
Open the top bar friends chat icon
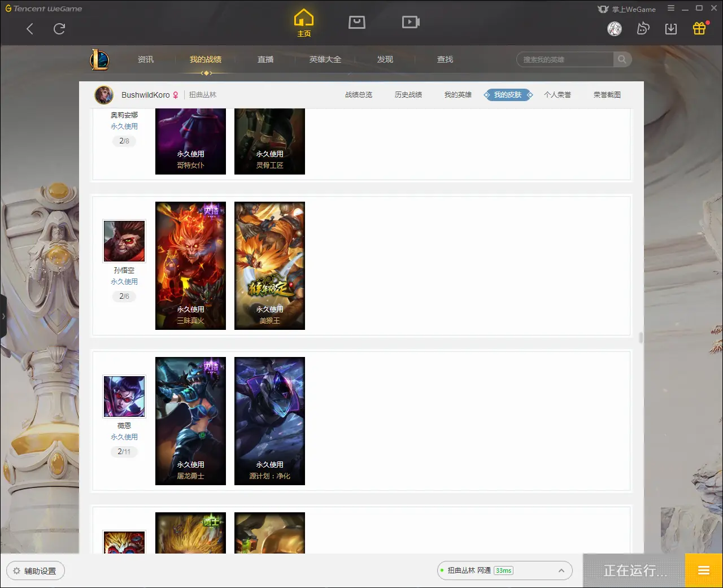tap(643, 29)
